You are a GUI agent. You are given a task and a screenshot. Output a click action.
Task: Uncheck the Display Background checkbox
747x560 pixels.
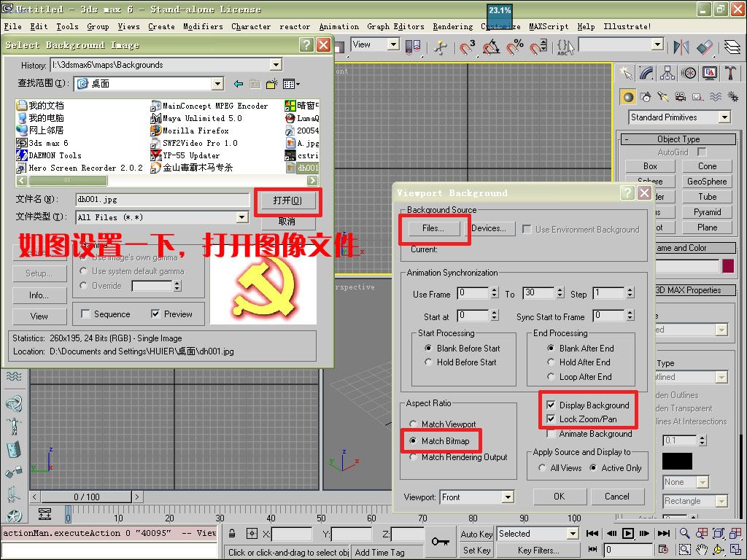(551, 405)
